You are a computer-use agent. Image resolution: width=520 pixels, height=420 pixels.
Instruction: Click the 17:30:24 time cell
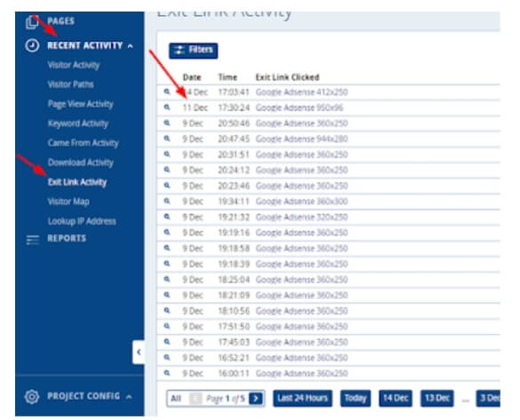(234, 107)
